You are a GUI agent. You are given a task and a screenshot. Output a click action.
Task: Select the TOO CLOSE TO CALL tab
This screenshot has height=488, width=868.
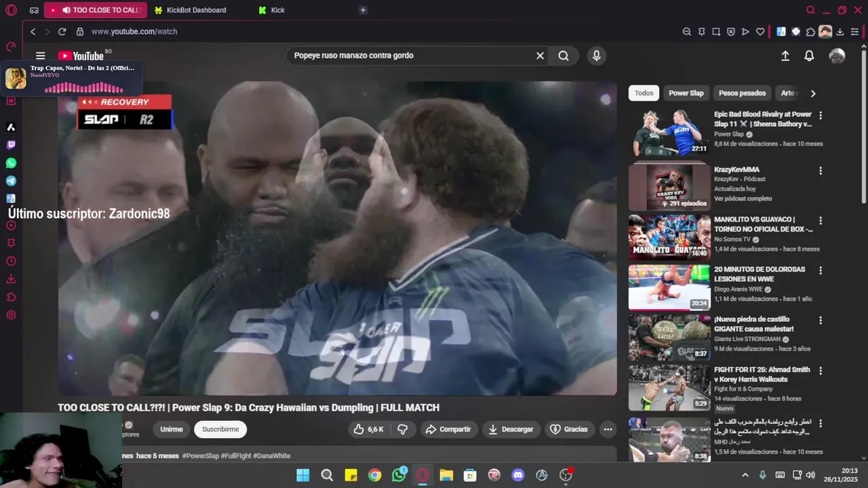coord(95,10)
